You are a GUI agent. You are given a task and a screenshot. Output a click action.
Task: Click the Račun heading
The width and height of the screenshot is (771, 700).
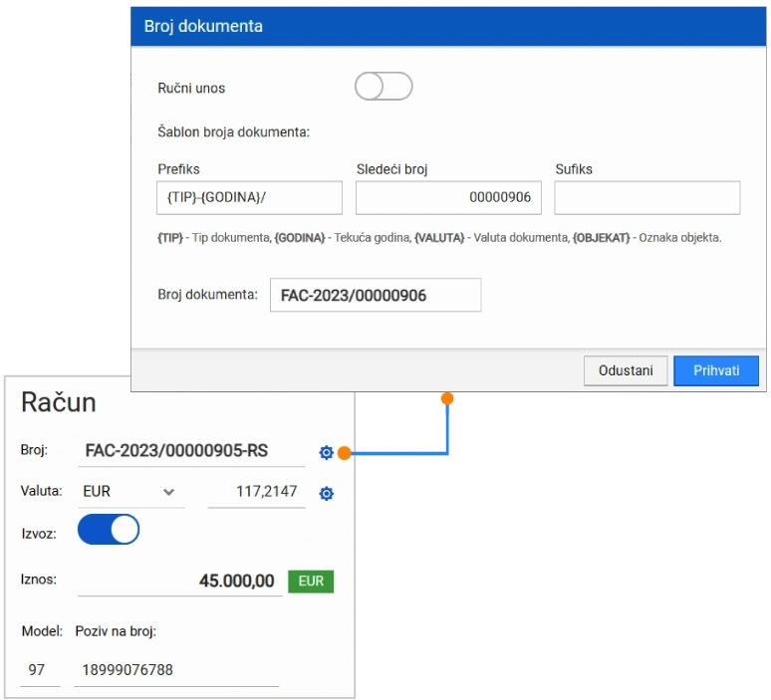pyautogui.click(x=59, y=402)
